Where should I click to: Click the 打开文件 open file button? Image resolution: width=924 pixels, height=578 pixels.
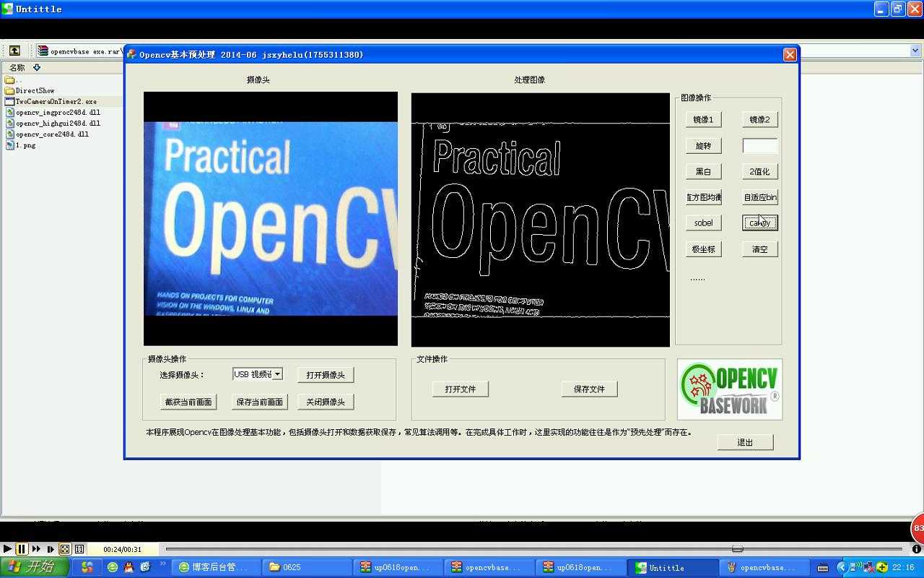pos(461,389)
